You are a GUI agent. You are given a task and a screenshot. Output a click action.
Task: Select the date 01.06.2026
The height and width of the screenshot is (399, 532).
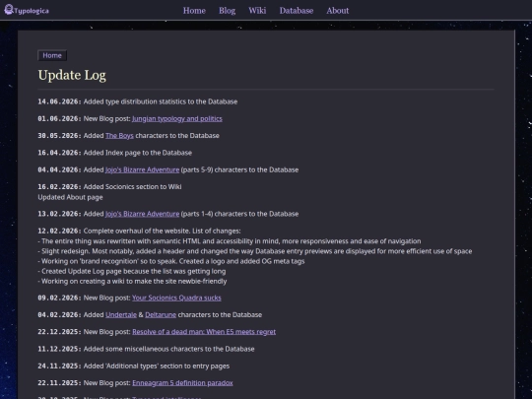(60, 119)
